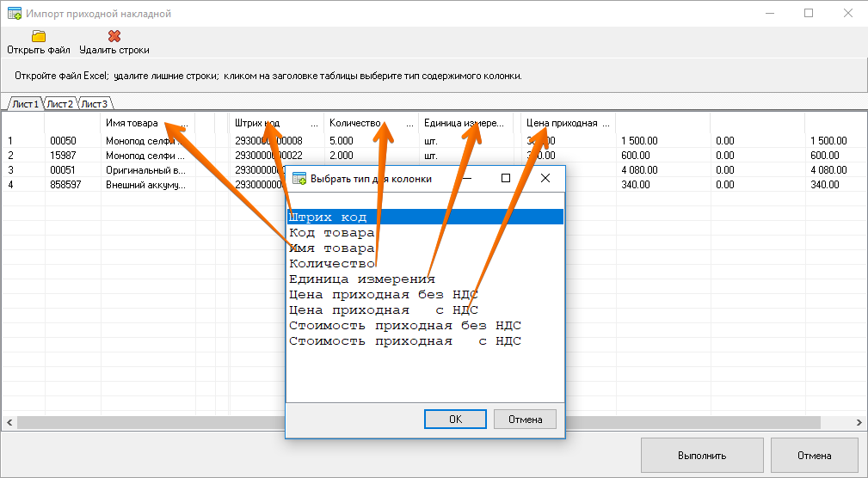Click the Удалить строки red cross icon
The height and width of the screenshot is (478, 868).
click(x=114, y=36)
